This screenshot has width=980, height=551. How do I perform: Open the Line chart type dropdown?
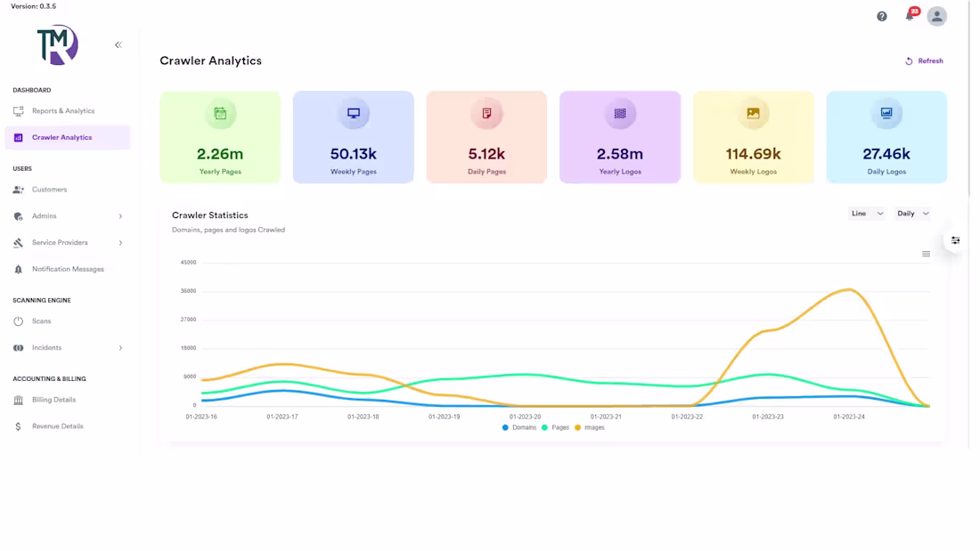coord(867,214)
